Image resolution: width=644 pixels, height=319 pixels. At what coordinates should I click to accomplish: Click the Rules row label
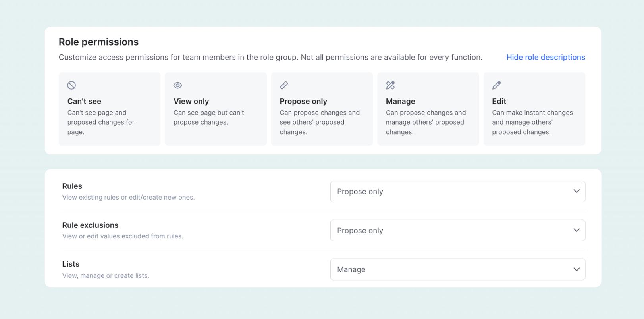72,186
